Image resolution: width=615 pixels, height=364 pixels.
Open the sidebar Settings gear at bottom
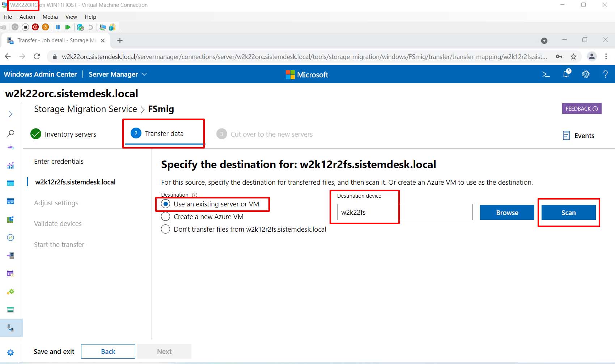(x=10, y=352)
